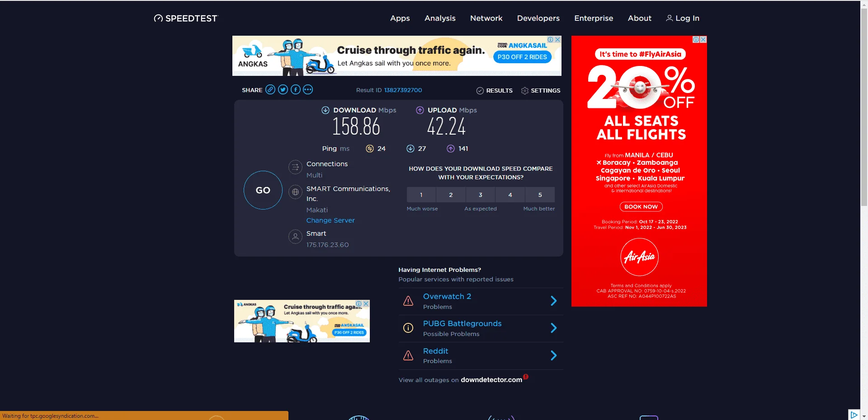The height and width of the screenshot is (420, 868).
Task: Click Reddit warning triangle icon
Action: coord(408,355)
